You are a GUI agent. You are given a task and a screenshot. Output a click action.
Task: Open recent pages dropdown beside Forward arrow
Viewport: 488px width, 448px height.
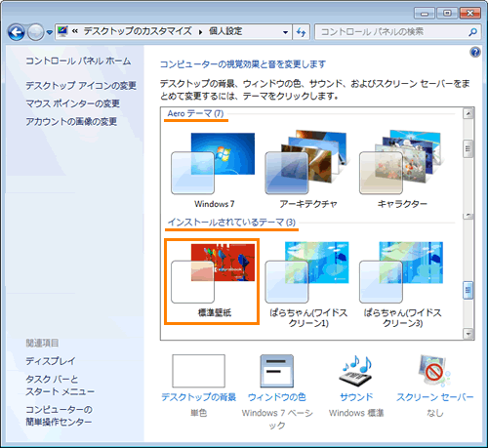pyautogui.click(x=50, y=32)
